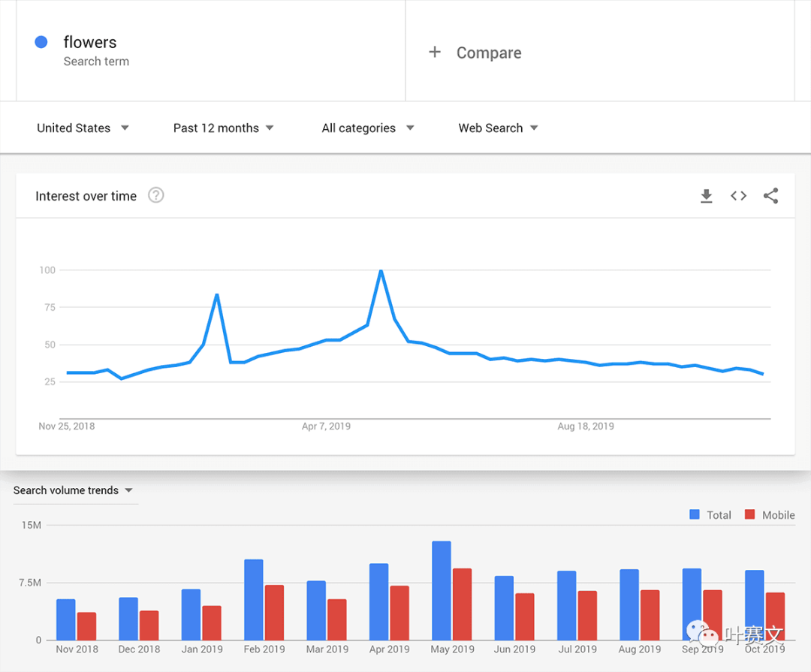Viewport: 811px width, 672px height.
Task: Click the Mobile legend label
Action: point(779,515)
